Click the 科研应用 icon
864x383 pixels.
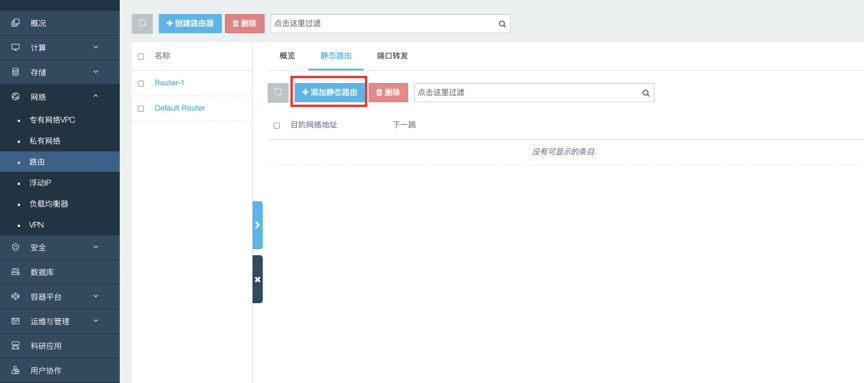click(15, 346)
